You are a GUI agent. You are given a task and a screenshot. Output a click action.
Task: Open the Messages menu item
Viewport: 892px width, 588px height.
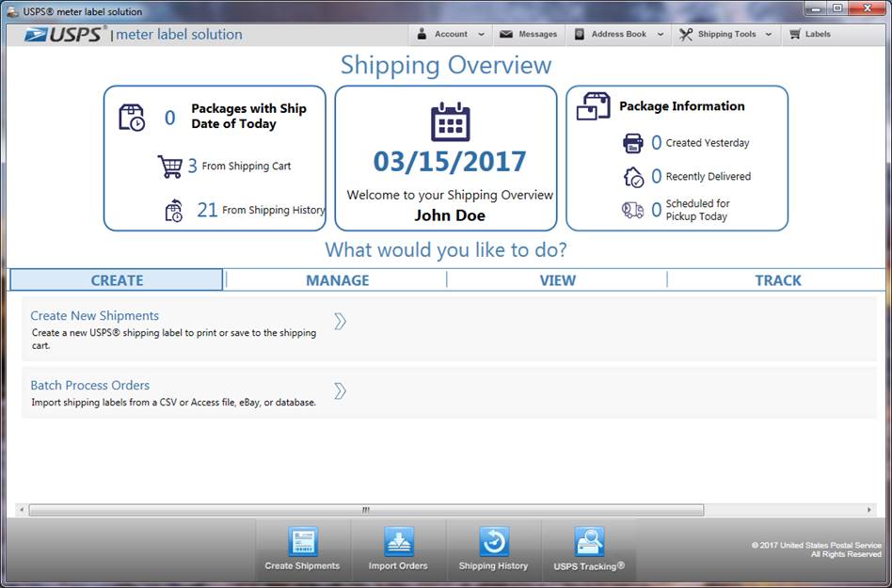(x=529, y=34)
